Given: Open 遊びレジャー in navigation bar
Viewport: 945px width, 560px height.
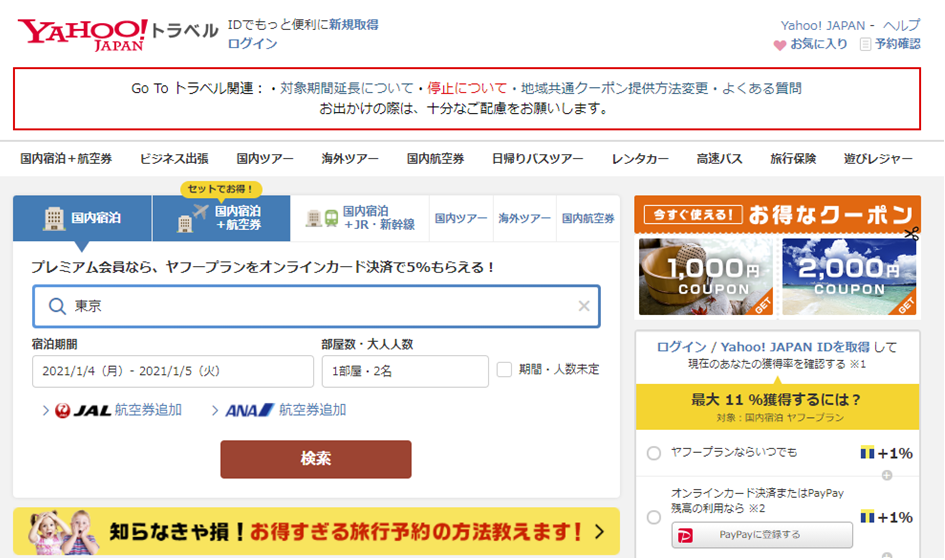Looking at the screenshot, I should coord(878,159).
